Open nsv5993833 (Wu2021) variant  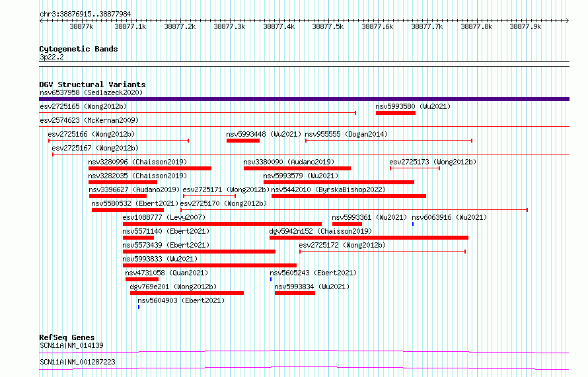pyautogui.click(x=160, y=259)
